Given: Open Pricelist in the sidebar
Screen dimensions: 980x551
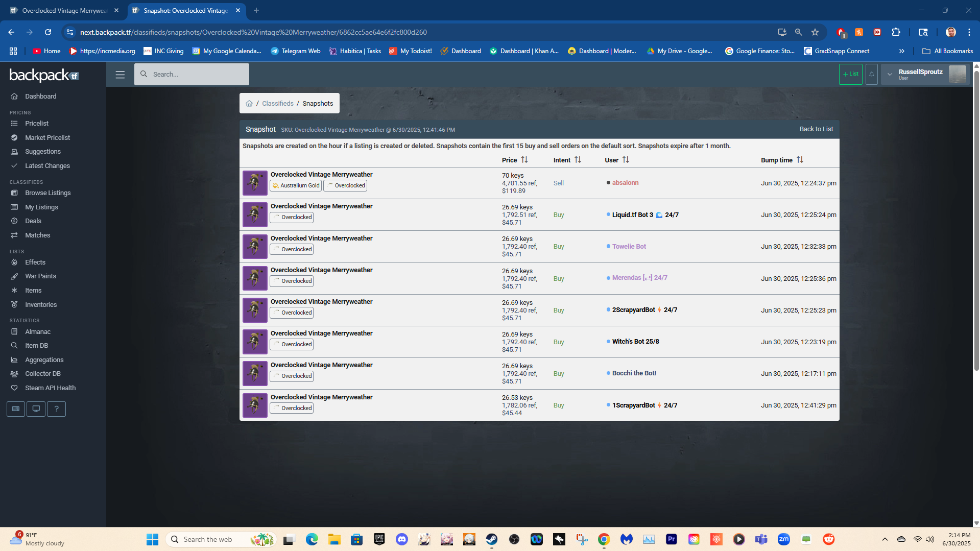Looking at the screenshot, I should click(37, 124).
